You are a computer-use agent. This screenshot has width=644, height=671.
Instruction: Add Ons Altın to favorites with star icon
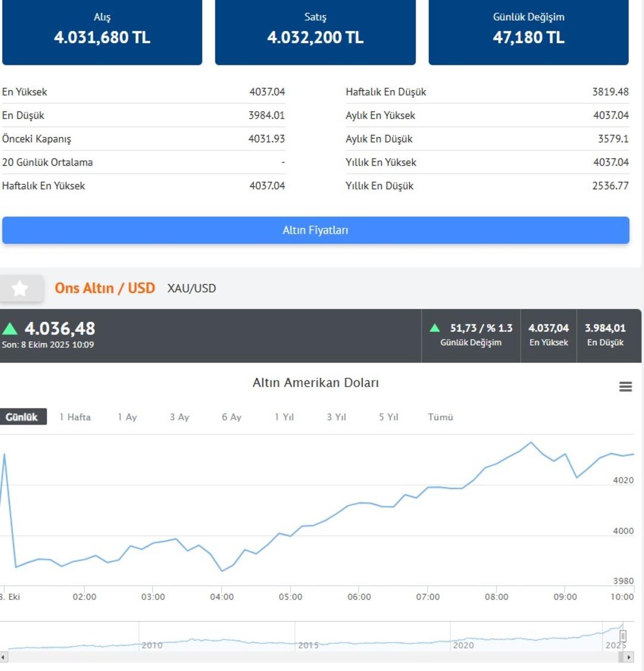[20, 289]
